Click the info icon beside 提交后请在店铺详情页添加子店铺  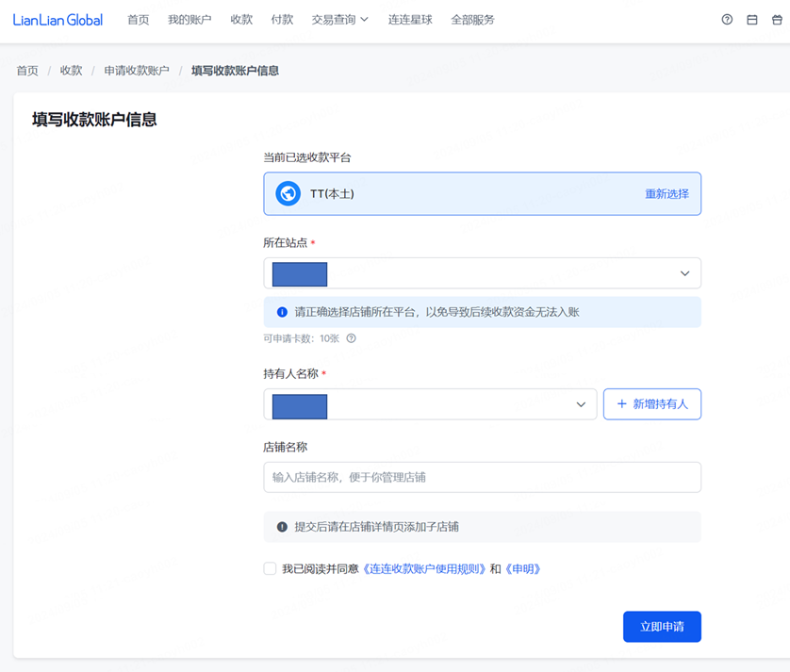point(282,527)
